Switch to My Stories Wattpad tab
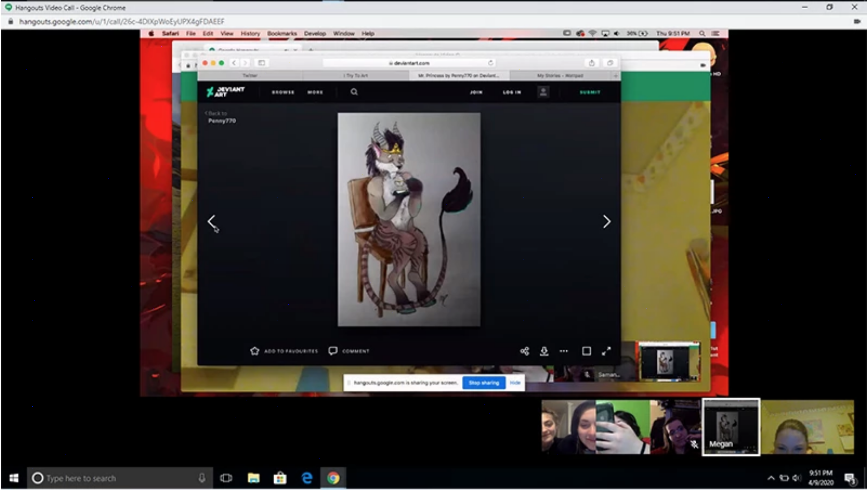868x490 pixels. click(560, 76)
